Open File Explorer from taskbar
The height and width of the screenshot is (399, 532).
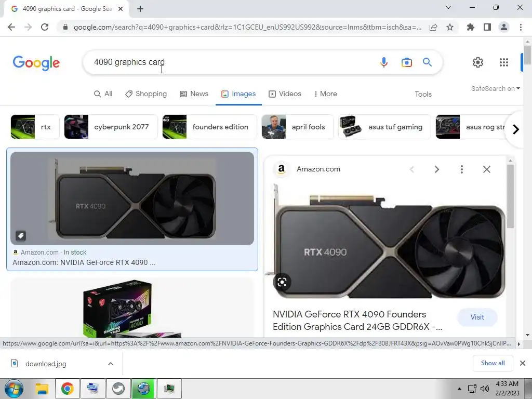(x=42, y=389)
